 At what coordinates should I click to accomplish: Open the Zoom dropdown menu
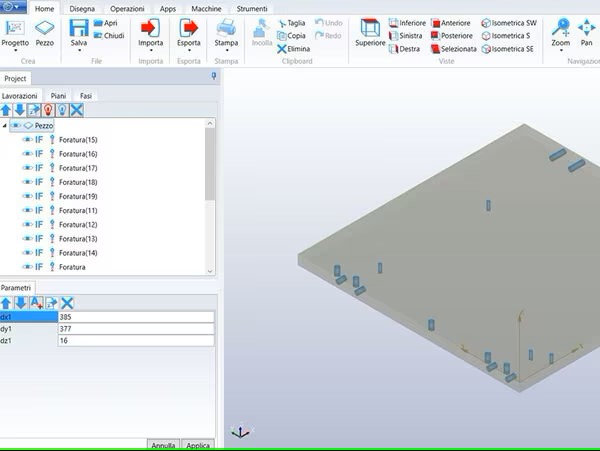560,51
